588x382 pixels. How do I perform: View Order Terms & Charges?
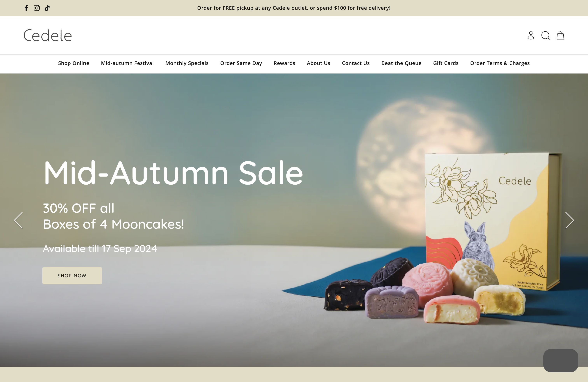500,63
